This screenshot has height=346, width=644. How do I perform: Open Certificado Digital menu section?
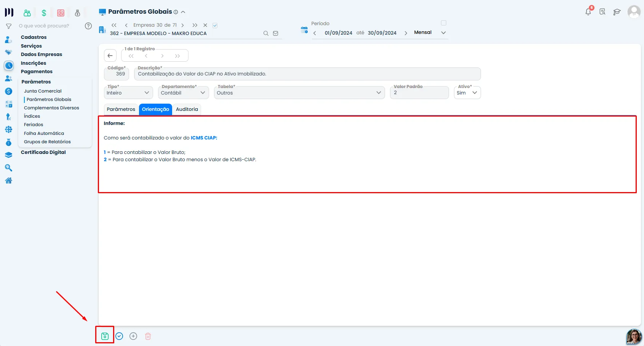coord(43,152)
